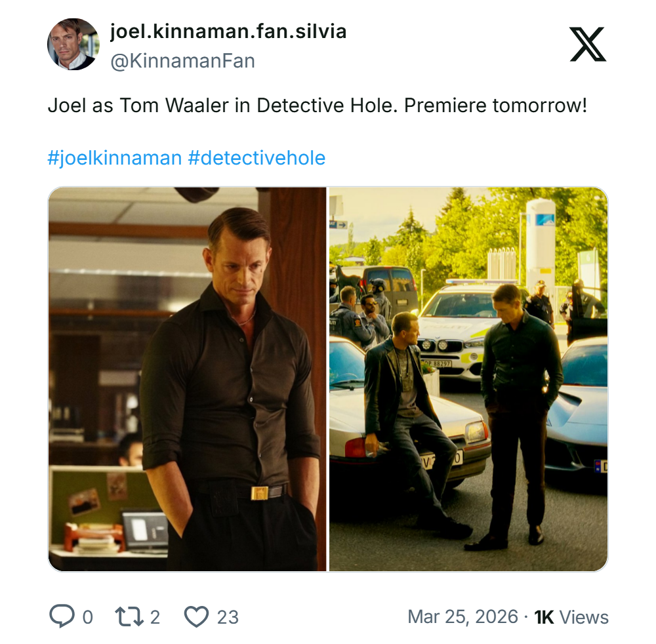Screen dimensions: 656x644
Task: Like the post with the heart icon
Action: [x=195, y=616]
